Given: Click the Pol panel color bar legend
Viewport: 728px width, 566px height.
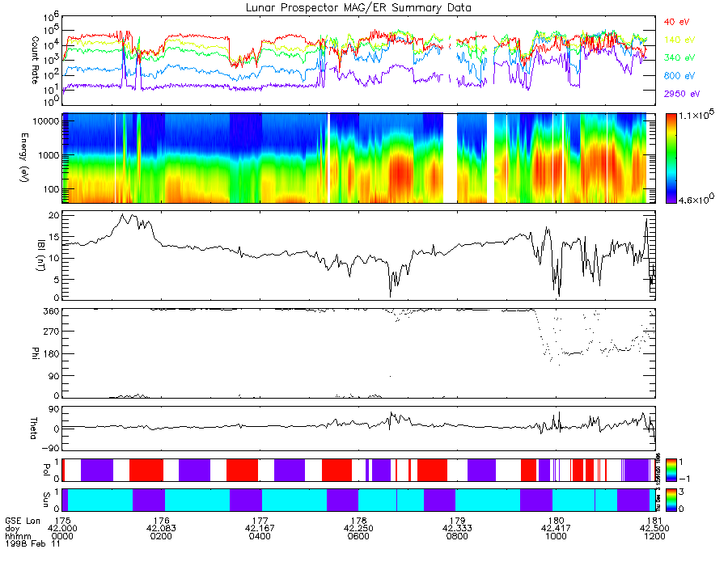Looking at the screenshot, I should pyautogui.click(x=671, y=470).
